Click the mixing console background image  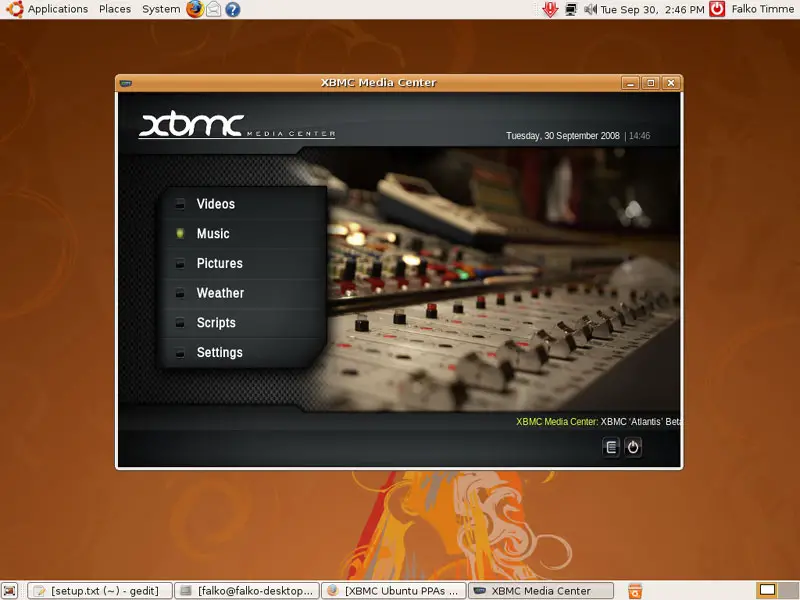503,278
